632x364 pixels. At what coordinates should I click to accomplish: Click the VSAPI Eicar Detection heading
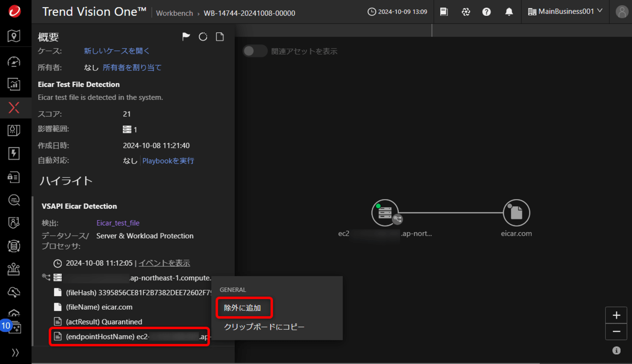79,206
